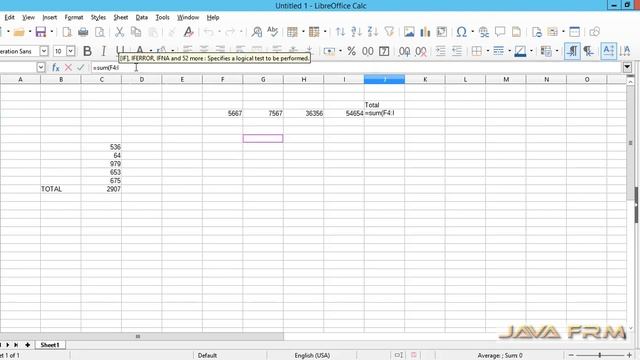Open the font size dropdown

click(71, 51)
